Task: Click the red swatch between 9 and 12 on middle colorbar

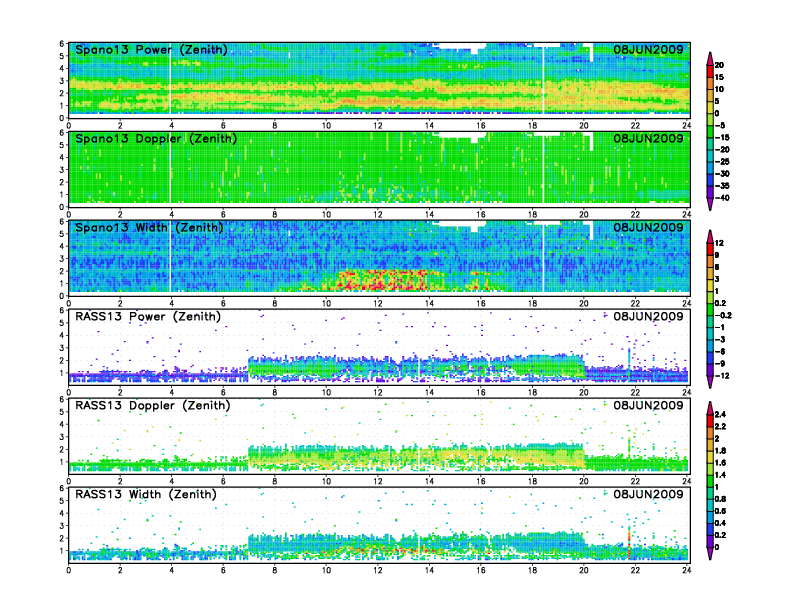Action: click(x=710, y=249)
